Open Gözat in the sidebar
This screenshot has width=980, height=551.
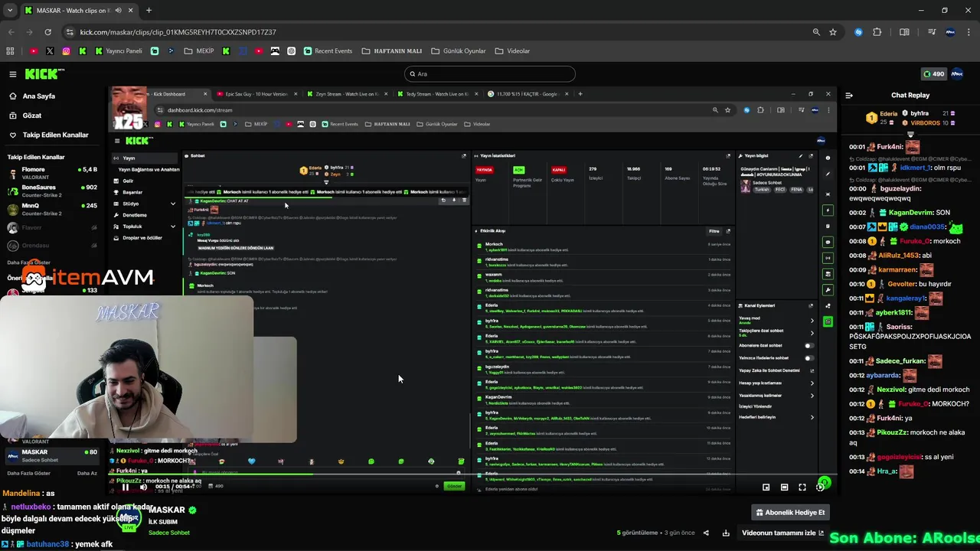click(32, 116)
